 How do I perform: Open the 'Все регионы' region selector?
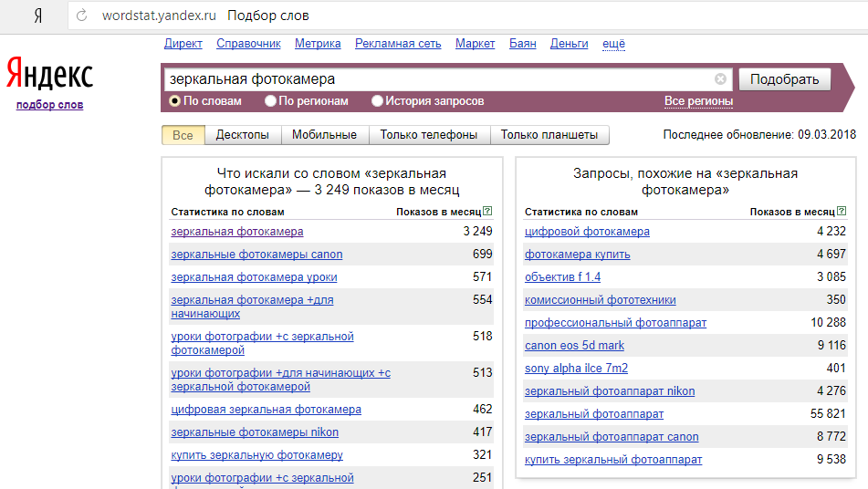point(698,101)
